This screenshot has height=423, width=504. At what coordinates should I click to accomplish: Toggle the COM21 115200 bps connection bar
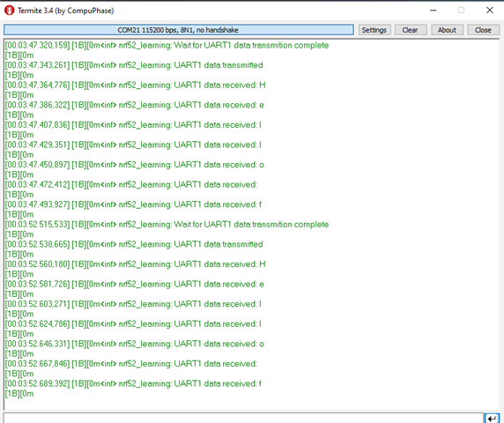click(x=179, y=30)
